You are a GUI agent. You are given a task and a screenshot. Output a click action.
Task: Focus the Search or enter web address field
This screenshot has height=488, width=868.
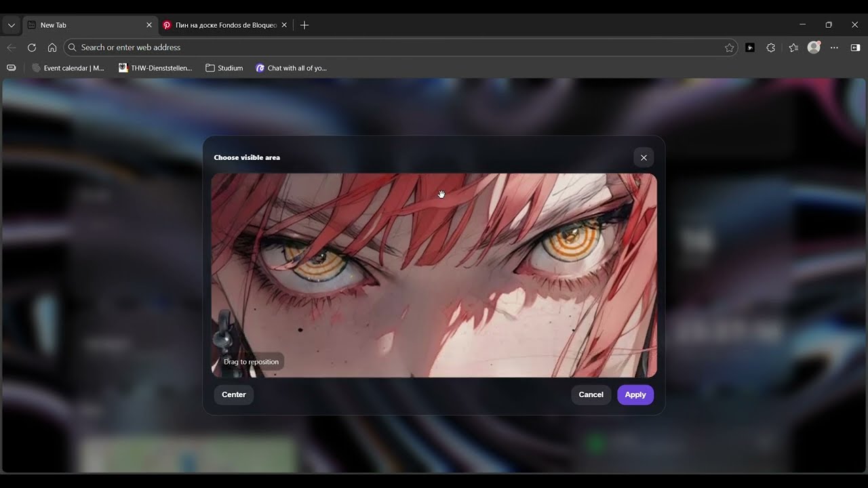(400, 47)
